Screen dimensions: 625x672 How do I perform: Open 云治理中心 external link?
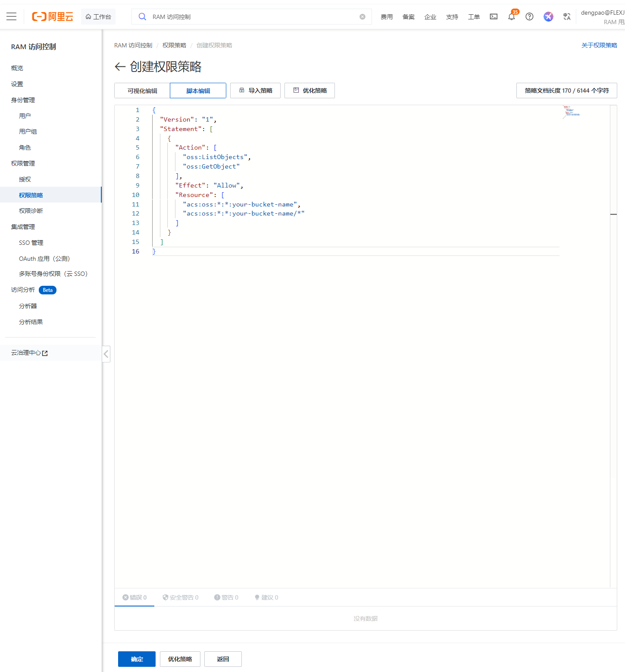(x=29, y=353)
